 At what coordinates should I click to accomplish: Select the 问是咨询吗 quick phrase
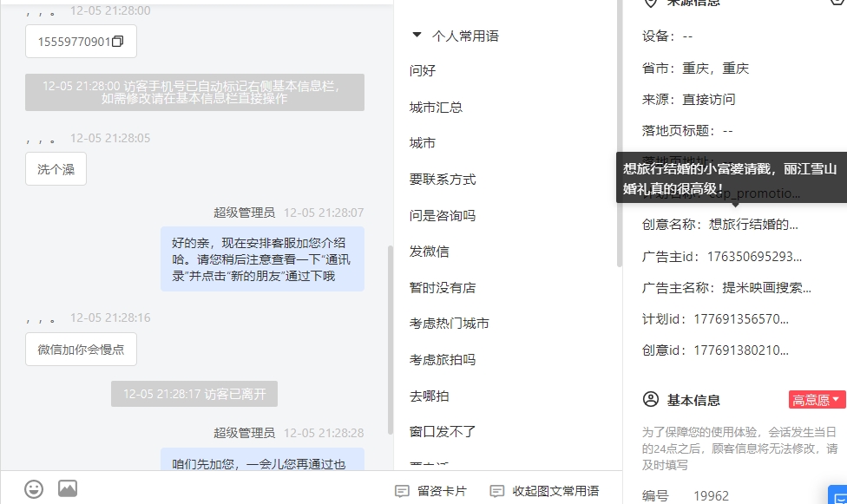click(x=443, y=215)
